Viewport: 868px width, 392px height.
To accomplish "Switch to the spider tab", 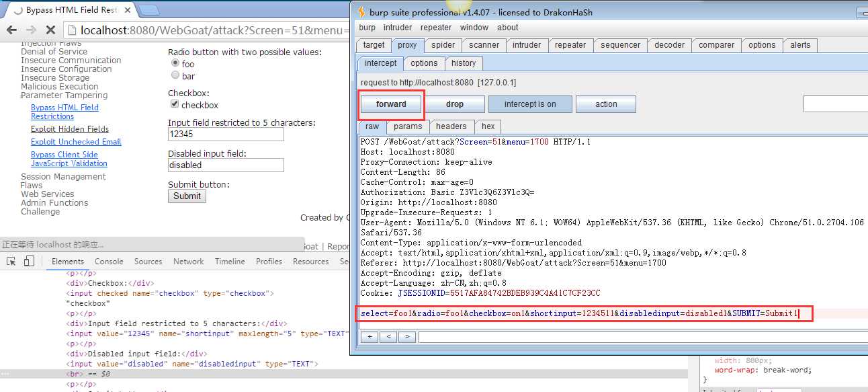I will click(443, 45).
